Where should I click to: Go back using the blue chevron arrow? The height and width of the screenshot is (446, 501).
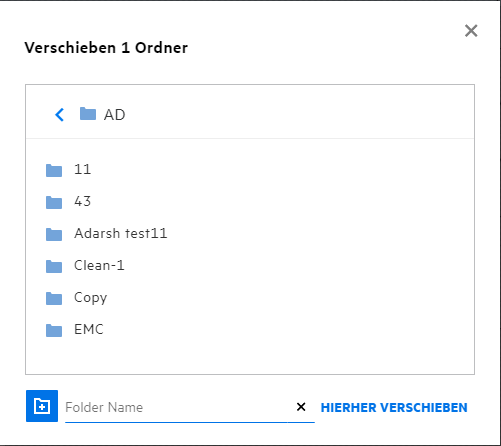[60, 115]
